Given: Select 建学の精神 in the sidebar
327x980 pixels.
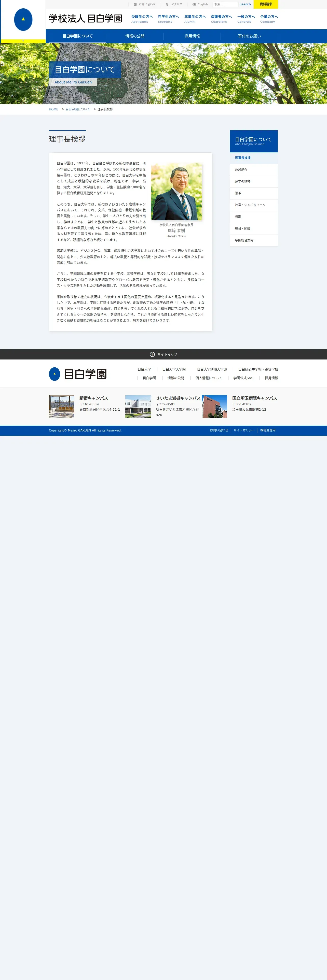Looking at the screenshot, I should (x=254, y=181).
